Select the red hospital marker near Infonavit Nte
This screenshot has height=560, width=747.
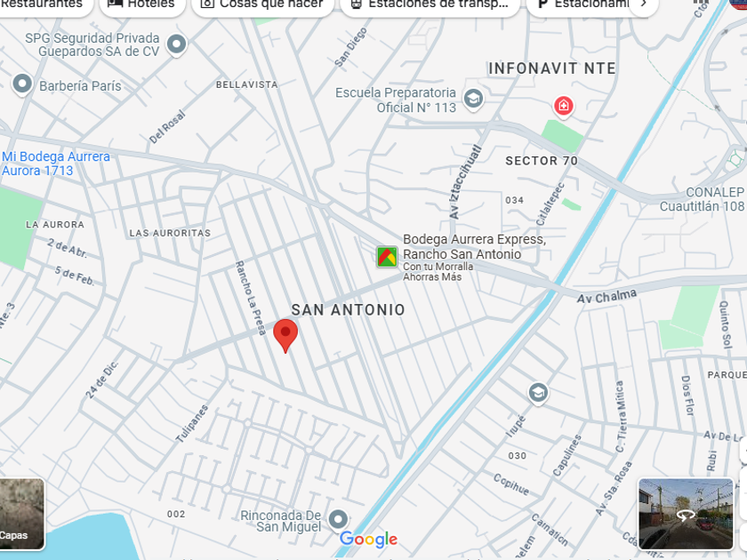(563, 106)
